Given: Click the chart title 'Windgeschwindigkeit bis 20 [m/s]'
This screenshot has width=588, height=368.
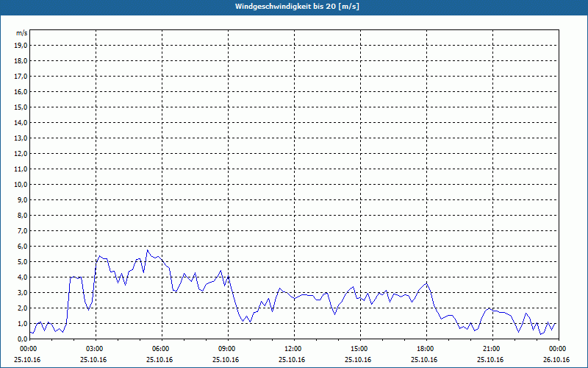Looking at the screenshot, I should [297, 7].
